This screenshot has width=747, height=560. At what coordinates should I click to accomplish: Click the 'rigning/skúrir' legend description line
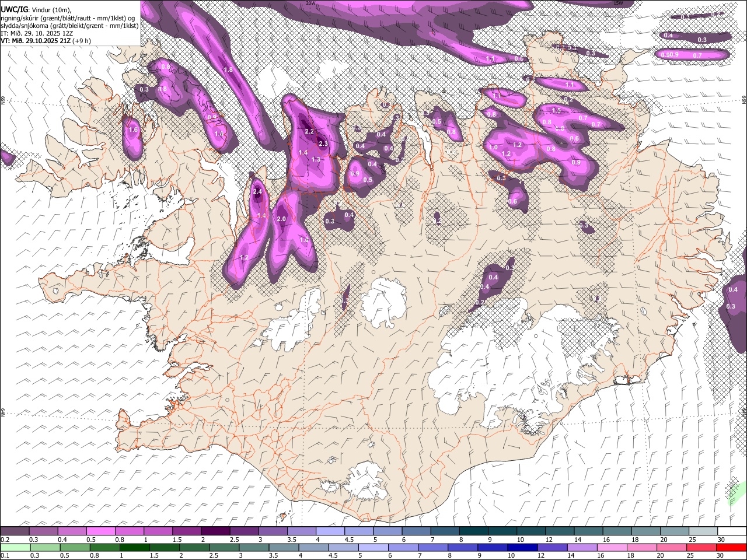pos(68,17)
